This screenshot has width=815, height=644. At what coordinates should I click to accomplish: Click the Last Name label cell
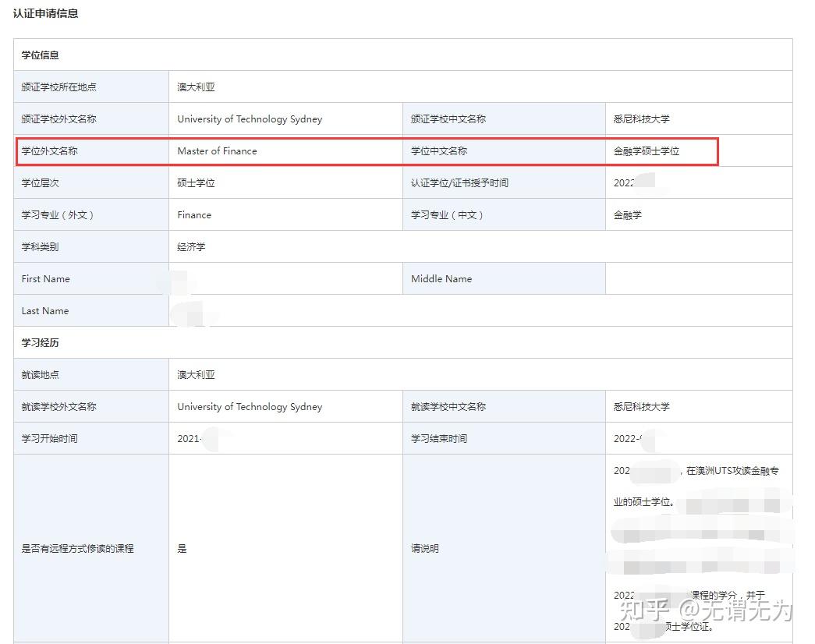(x=45, y=311)
